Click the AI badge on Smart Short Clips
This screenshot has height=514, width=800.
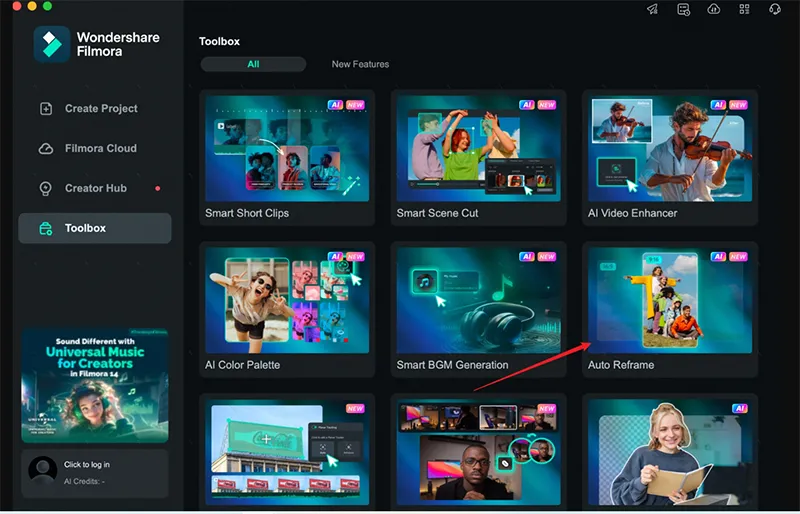(x=335, y=105)
